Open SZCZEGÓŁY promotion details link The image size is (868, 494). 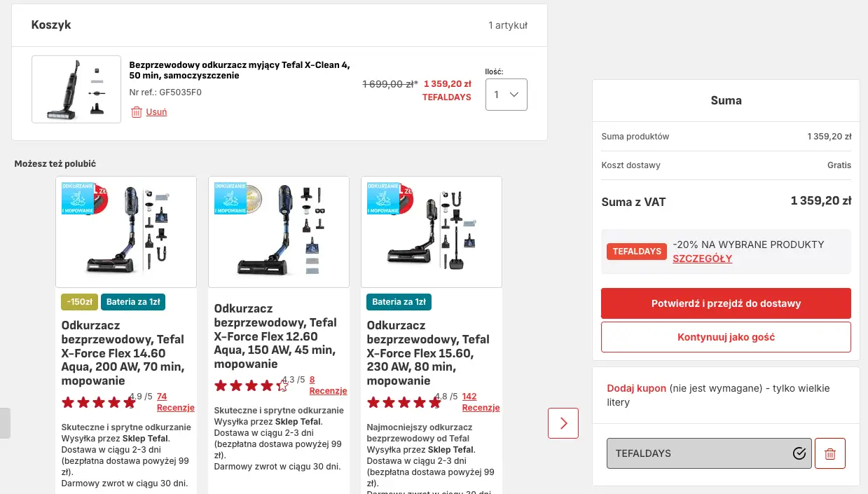[702, 259]
